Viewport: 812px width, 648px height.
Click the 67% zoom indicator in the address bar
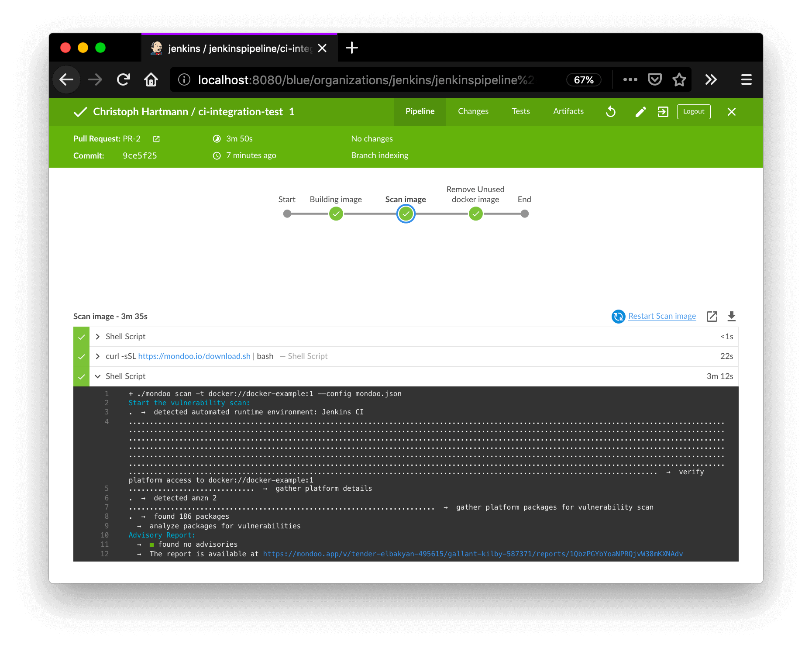pyautogui.click(x=583, y=79)
